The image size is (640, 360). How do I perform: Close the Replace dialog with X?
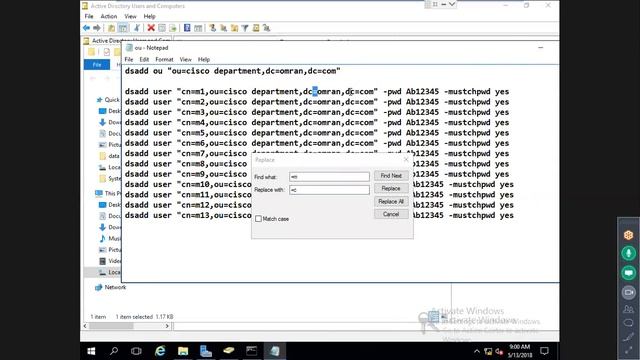click(406, 160)
